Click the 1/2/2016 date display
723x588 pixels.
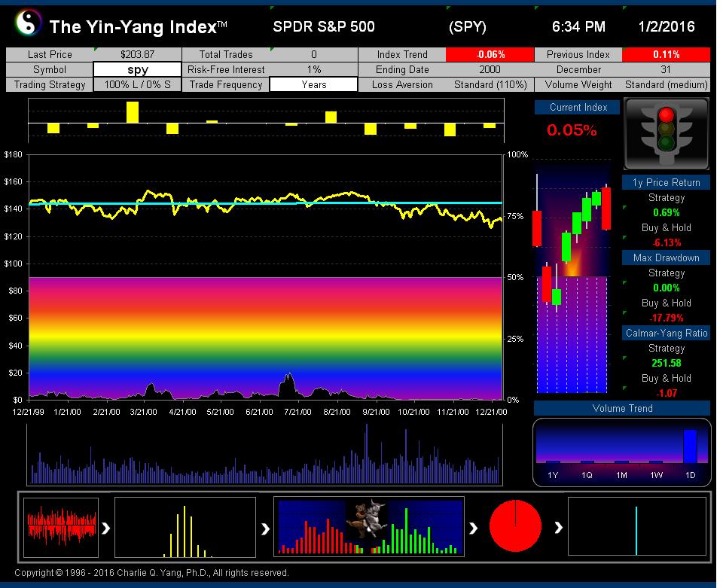tap(667, 27)
